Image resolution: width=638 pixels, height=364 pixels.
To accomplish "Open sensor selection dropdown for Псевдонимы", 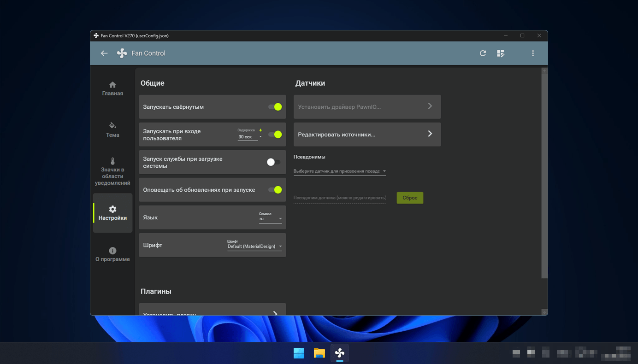I will point(340,171).
